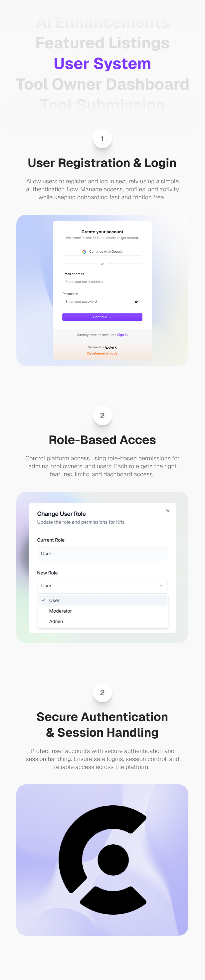Click the step 1 number badge
Viewport: 205px width, 980px height.
[x=102, y=139]
